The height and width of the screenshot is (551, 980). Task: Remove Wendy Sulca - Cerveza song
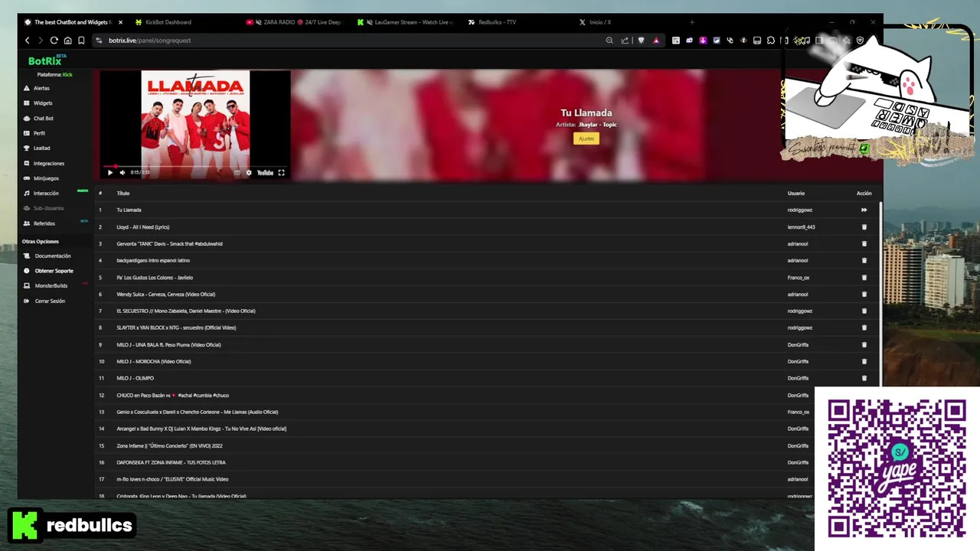(x=864, y=294)
